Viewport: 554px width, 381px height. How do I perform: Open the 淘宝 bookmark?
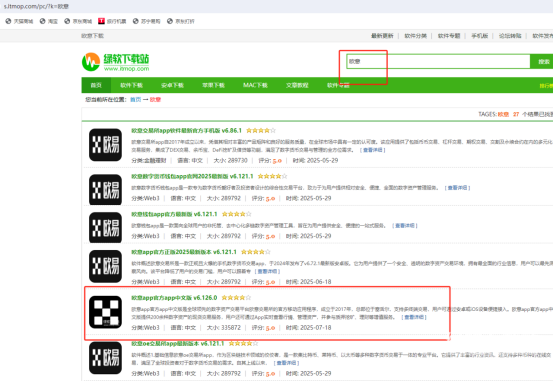(49, 21)
